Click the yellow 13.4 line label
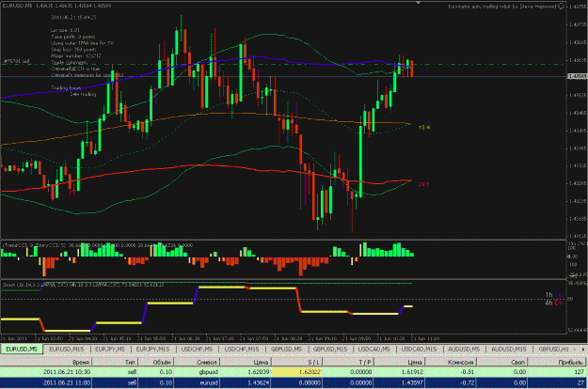This screenshot has width=588, height=389. coord(424,127)
